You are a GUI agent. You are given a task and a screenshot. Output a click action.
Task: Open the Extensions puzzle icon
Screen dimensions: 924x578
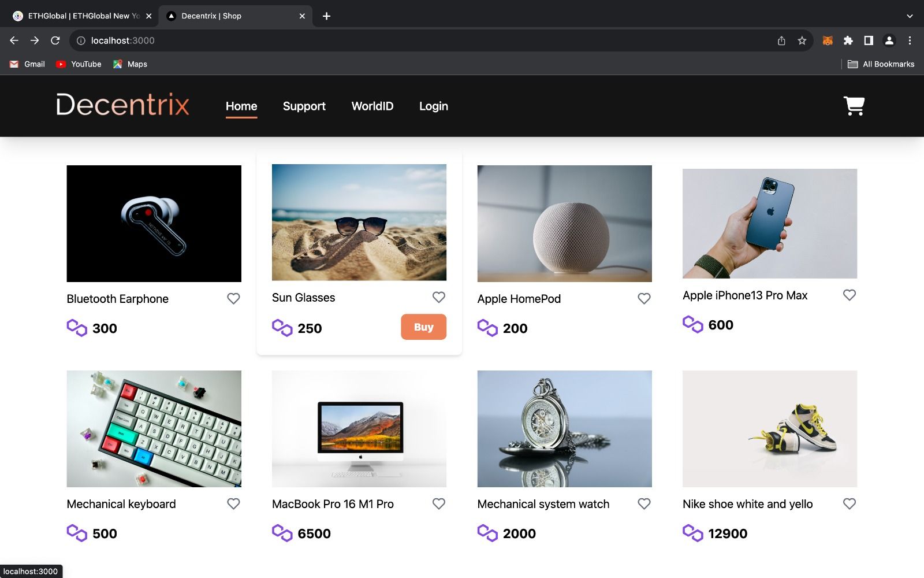848,40
